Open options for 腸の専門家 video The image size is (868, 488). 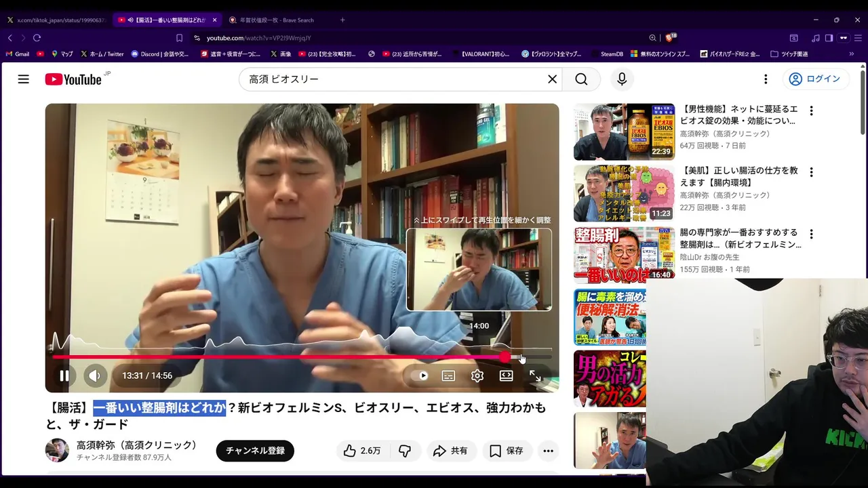pyautogui.click(x=811, y=235)
